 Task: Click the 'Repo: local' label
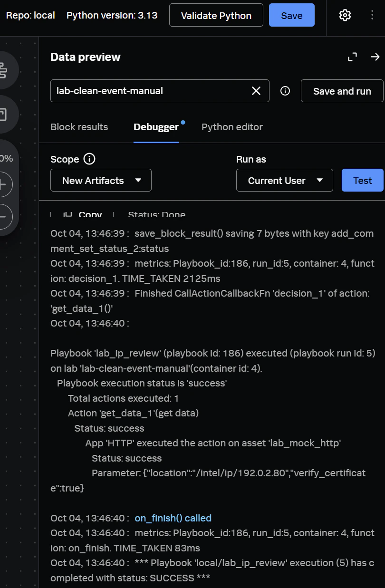(30, 15)
